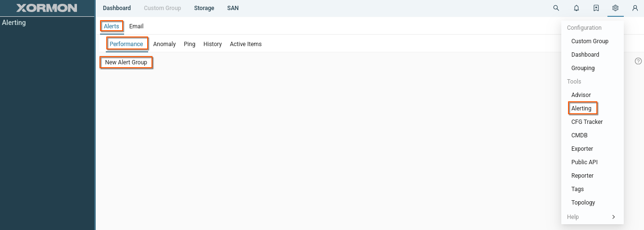Open the Active Items tab
Image resolution: width=644 pixels, height=230 pixels.
click(246, 44)
